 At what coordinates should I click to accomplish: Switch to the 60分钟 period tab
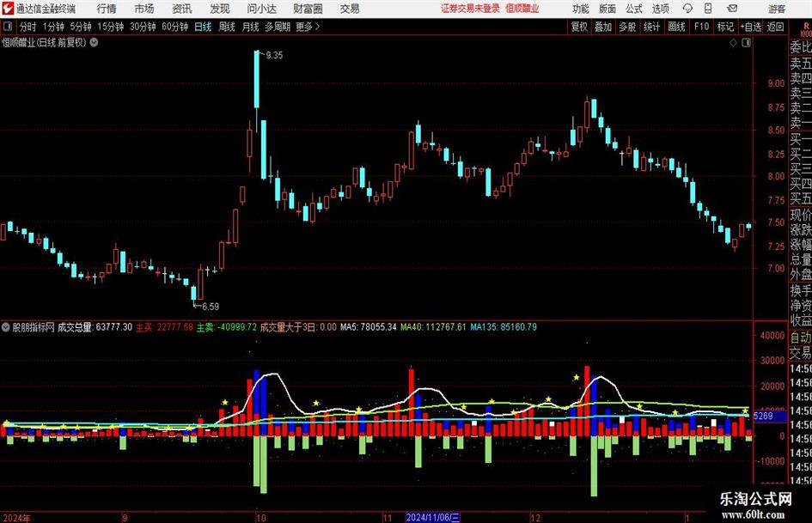[174, 27]
